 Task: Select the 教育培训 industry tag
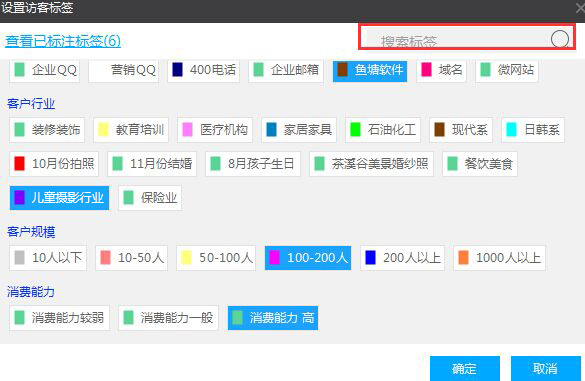131,130
